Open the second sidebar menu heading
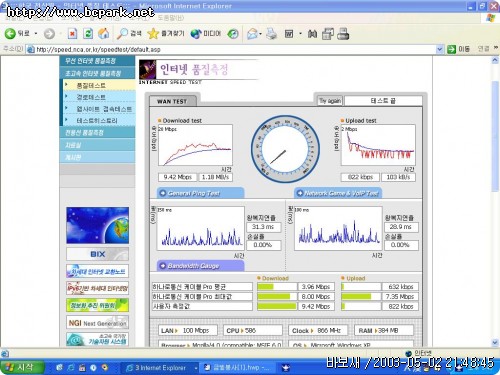Image resolution: width=500 pixels, height=375 pixels. 97,73
